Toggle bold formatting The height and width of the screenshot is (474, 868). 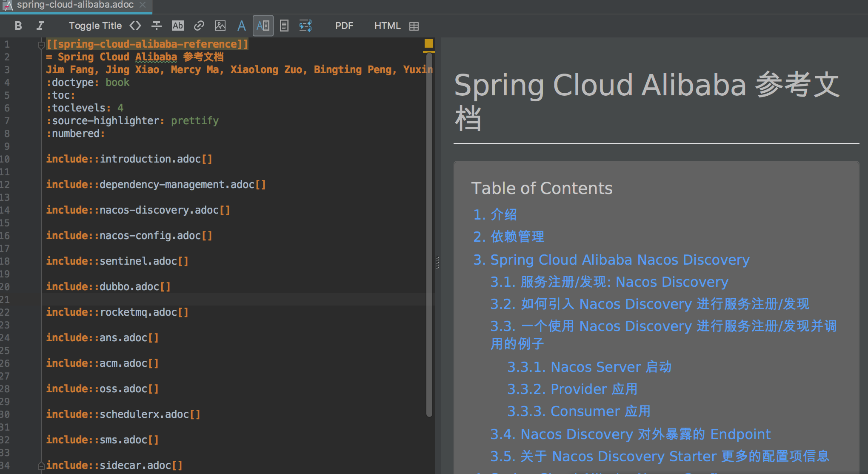pyautogui.click(x=18, y=26)
